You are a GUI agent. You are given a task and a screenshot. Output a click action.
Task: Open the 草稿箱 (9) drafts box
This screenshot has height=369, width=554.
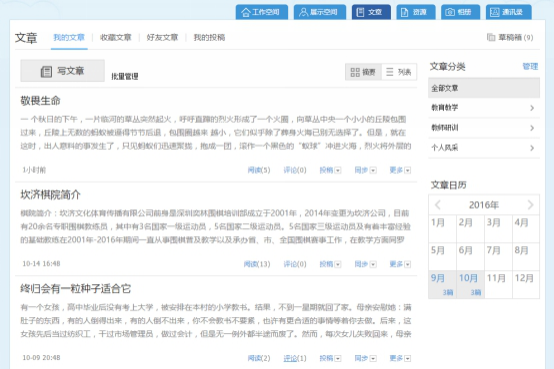[510, 37]
